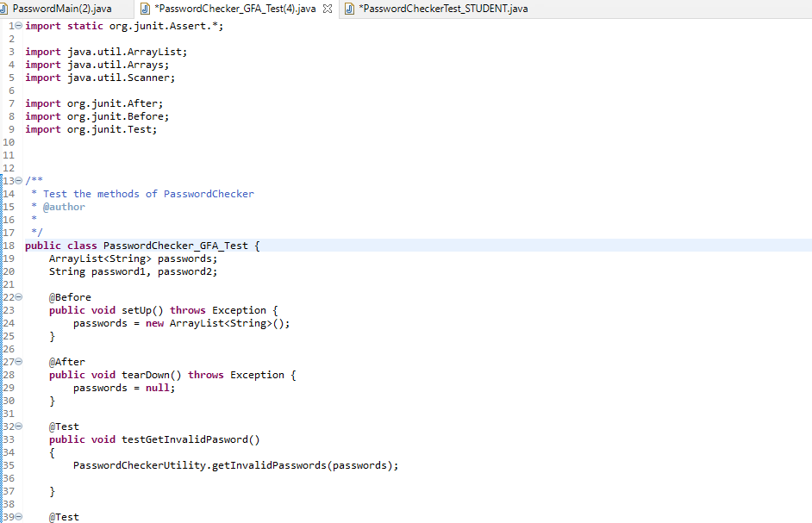Viewport: 812px width, 523px height.
Task: Click the tearDown() method name
Action: point(152,375)
